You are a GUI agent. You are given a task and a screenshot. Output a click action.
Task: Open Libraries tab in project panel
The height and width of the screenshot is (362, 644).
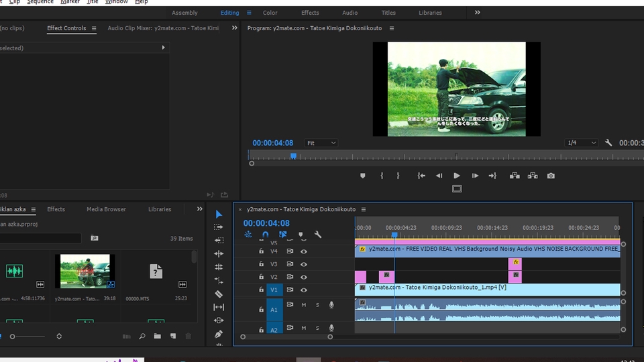pos(160,209)
